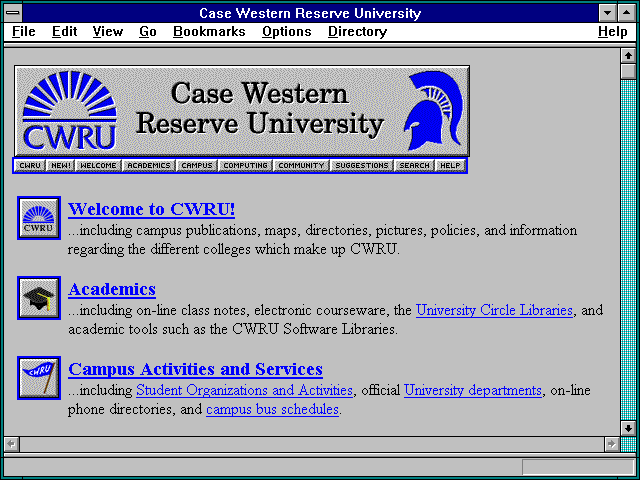Follow Campus Activities and Services link
This screenshot has width=640, height=480.
[196, 369]
